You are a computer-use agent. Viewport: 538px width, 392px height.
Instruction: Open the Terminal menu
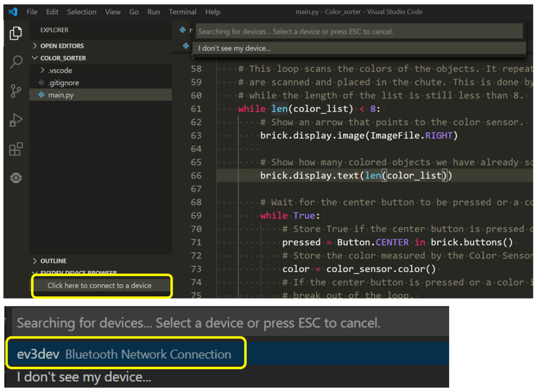(x=182, y=12)
